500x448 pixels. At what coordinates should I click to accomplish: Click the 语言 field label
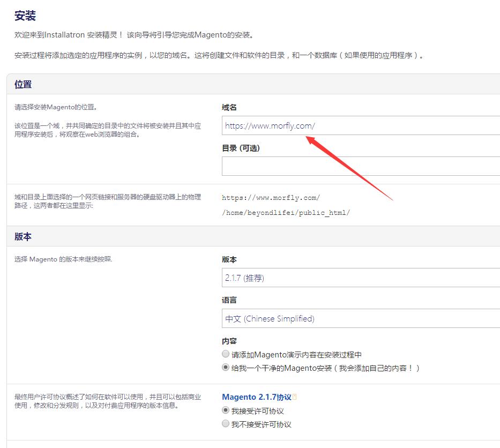(x=229, y=300)
